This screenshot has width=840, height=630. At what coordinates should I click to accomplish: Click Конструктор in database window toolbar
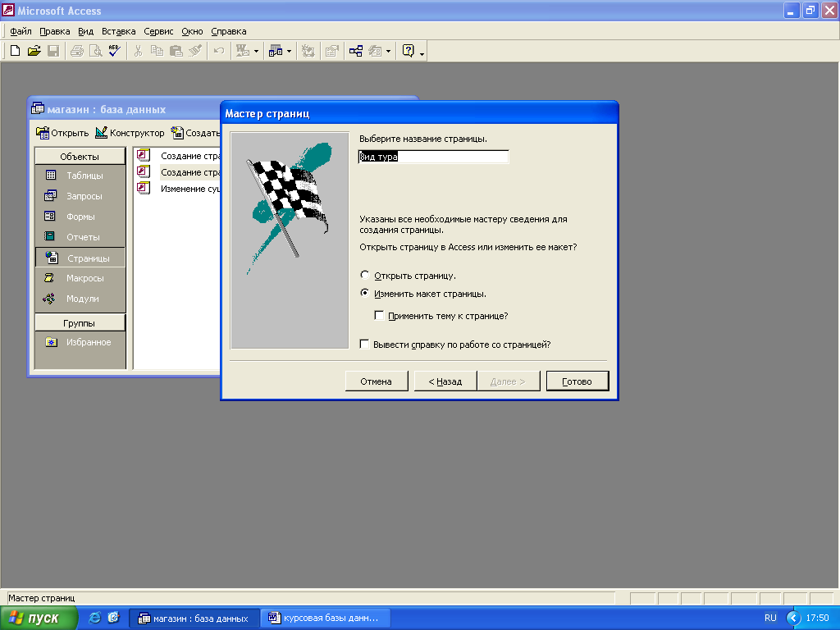tap(130, 133)
